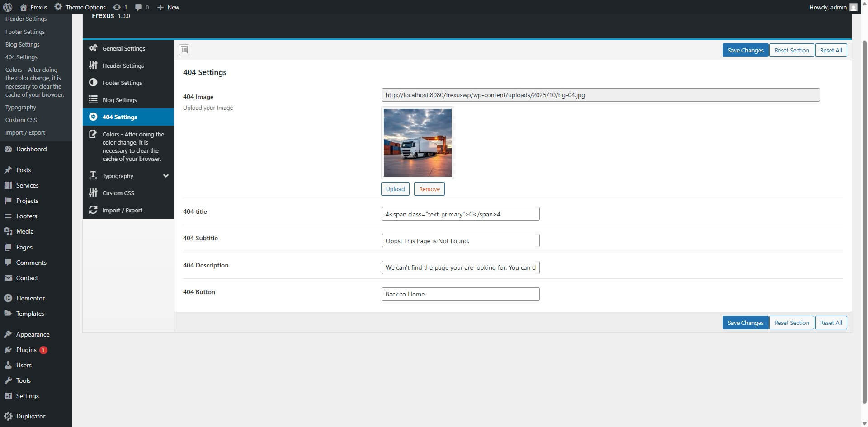Click the admin user avatar
The image size is (868, 427).
(x=853, y=7)
